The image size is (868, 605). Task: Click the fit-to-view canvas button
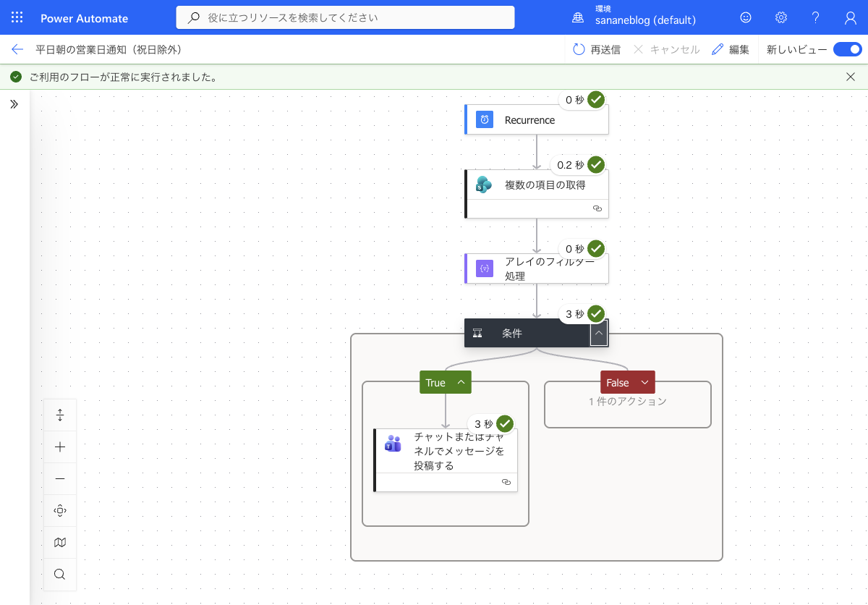(60, 511)
